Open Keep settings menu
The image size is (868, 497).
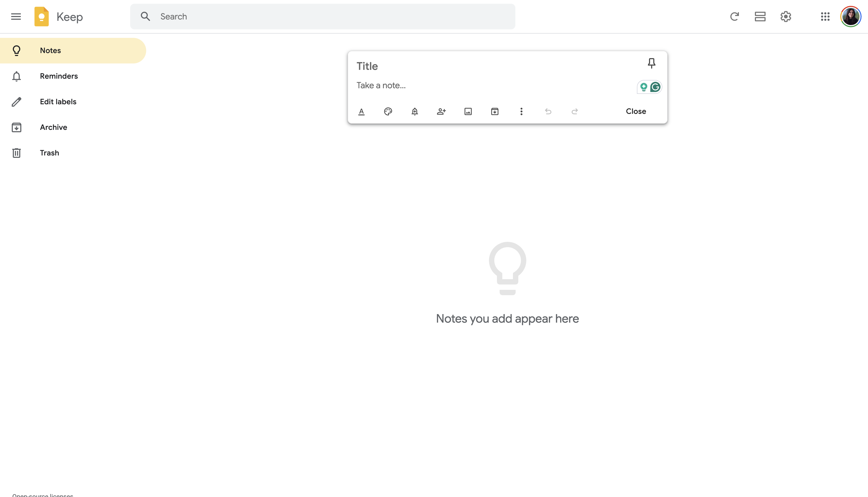coord(785,16)
